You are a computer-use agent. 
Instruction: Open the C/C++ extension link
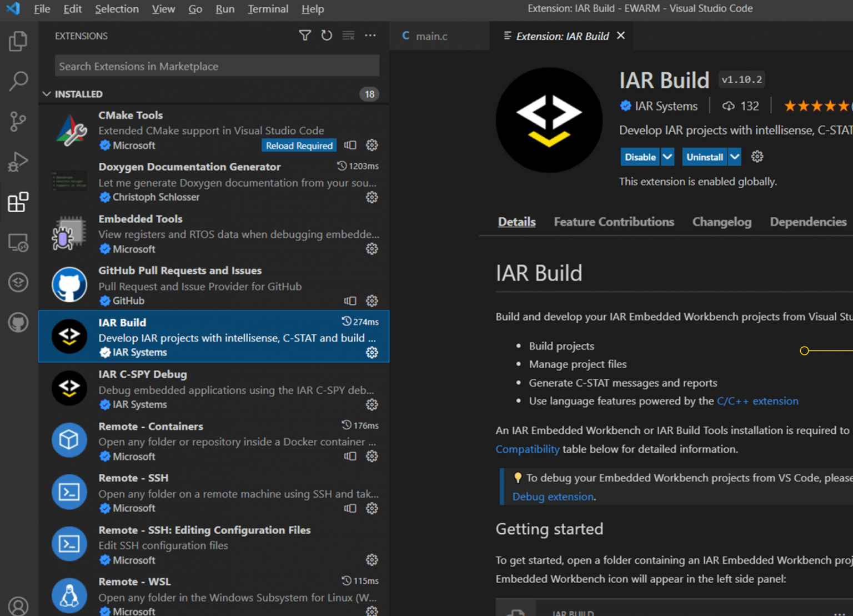757,400
